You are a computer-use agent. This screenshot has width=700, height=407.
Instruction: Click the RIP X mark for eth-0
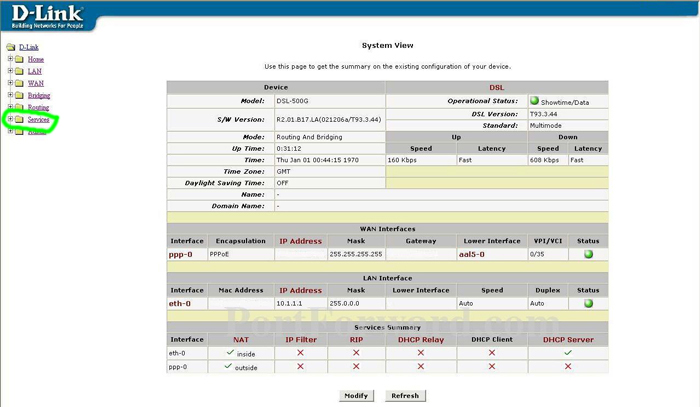[x=356, y=353]
